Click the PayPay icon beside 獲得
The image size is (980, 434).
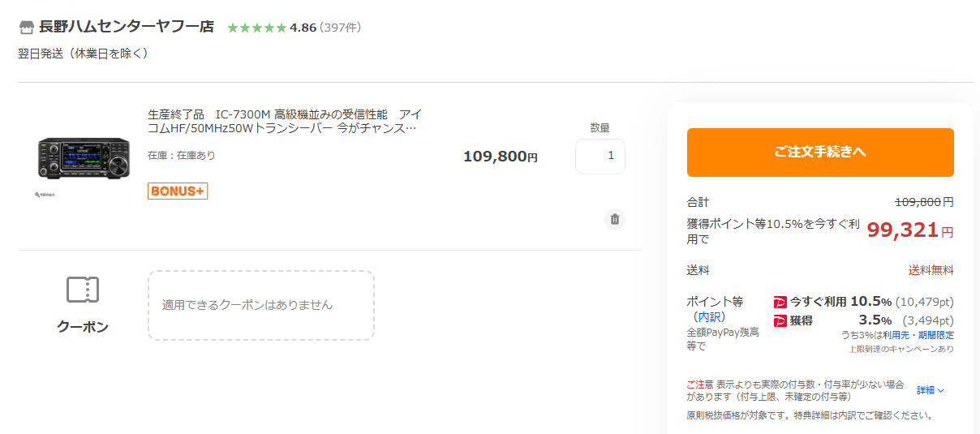[x=780, y=320]
